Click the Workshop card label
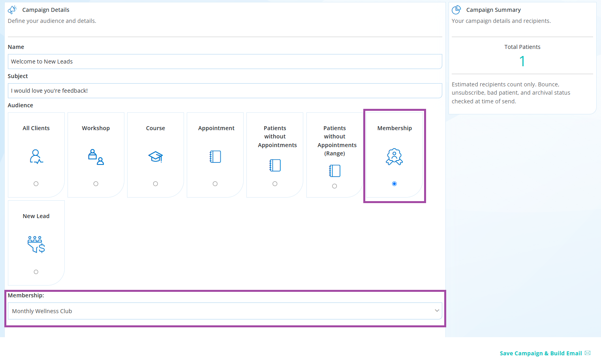The image size is (601, 364). click(x=96, y=128)
